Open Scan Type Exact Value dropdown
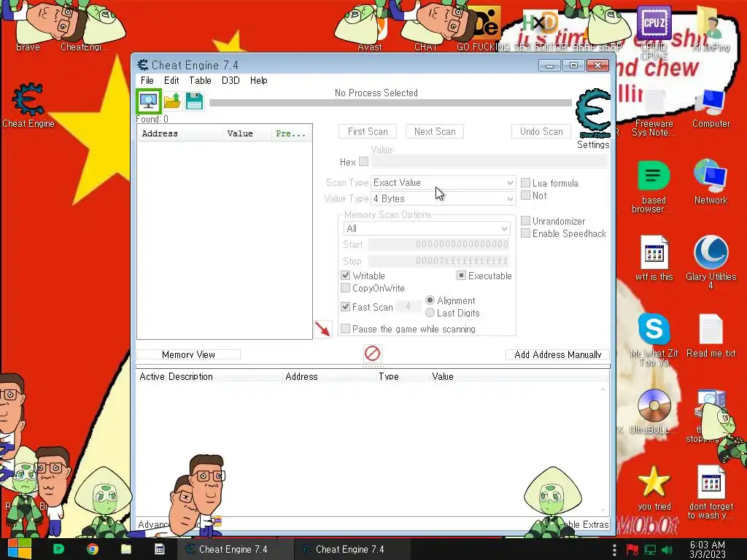 point(443,182)
